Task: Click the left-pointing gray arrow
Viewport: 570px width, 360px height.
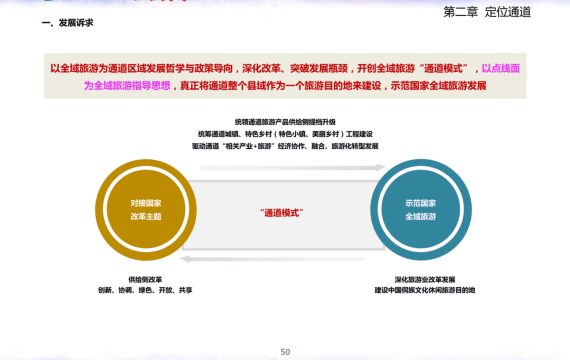Action: (273, 259)
